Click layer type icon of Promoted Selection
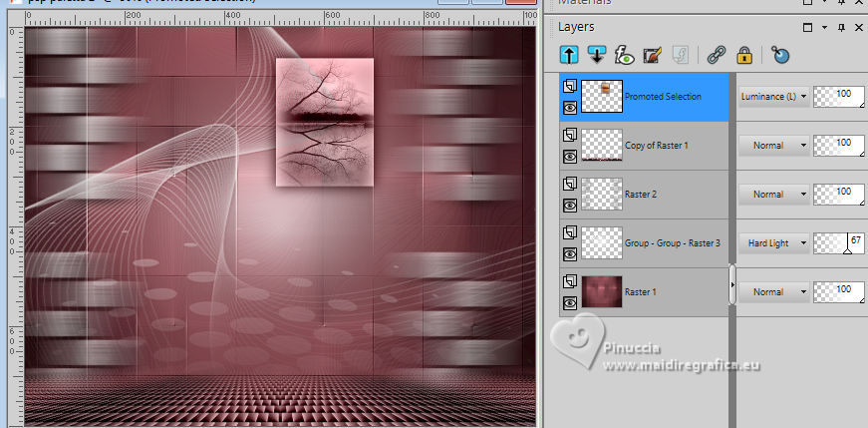 (x=570, y=87)
